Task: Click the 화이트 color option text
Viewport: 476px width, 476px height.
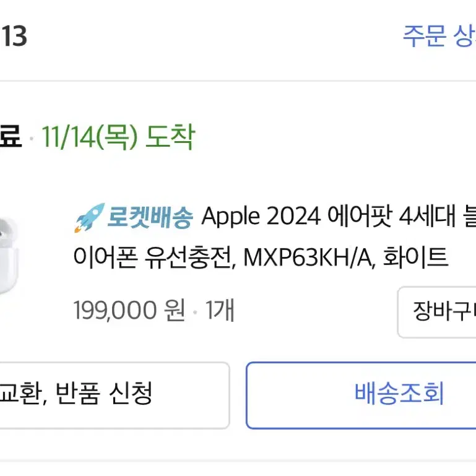Action: tap(415, 257)
